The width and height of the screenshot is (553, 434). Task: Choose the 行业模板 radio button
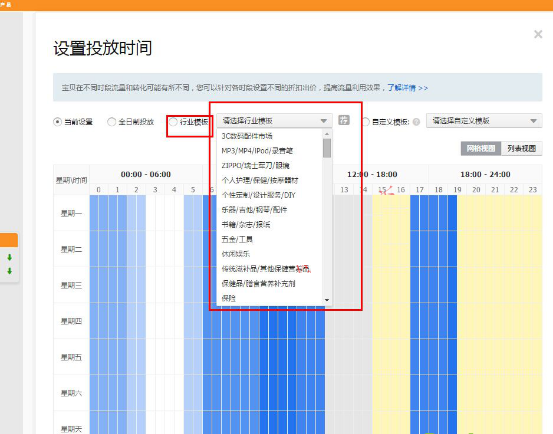pos(173,122)
